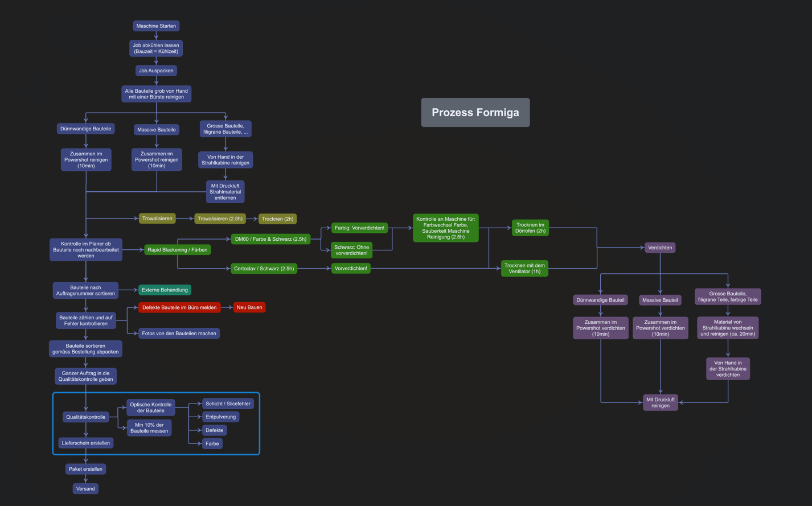The image size is (812, 506).
Task: Click 'Bauteile nach Auftragsnummer sortieren' node
Action: (86, 290)
